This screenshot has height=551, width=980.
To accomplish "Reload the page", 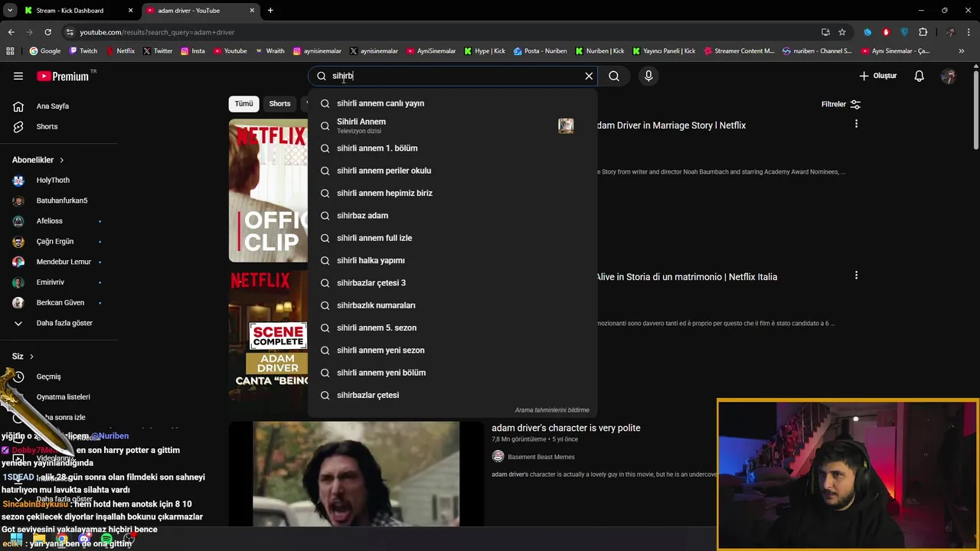I will (47, 32).
